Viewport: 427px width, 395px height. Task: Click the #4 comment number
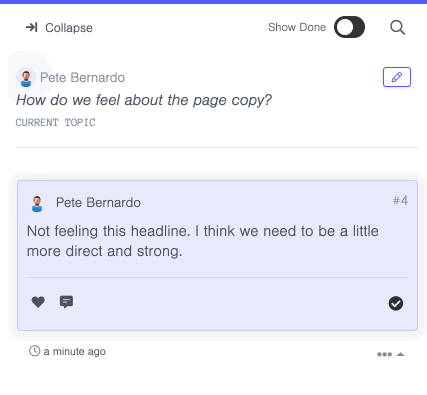tap(400, 201)
